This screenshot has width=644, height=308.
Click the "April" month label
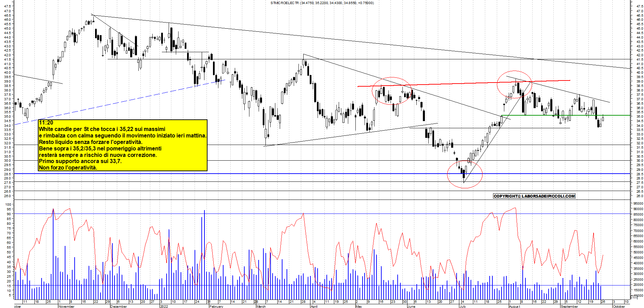tap(314, 306)
